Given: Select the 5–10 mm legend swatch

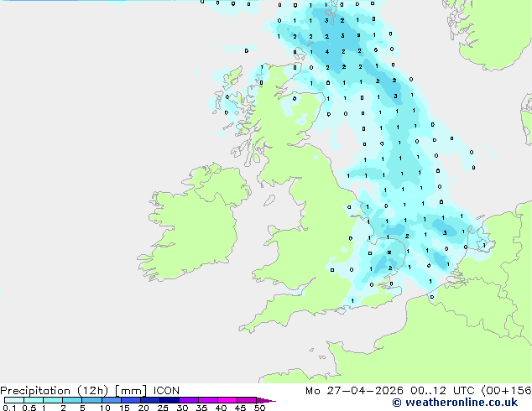Looking at the screenshot, I should 91,400.
